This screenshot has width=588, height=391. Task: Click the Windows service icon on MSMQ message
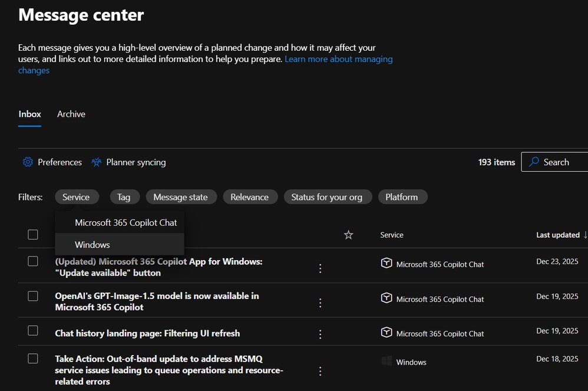(x=387, y=360)
